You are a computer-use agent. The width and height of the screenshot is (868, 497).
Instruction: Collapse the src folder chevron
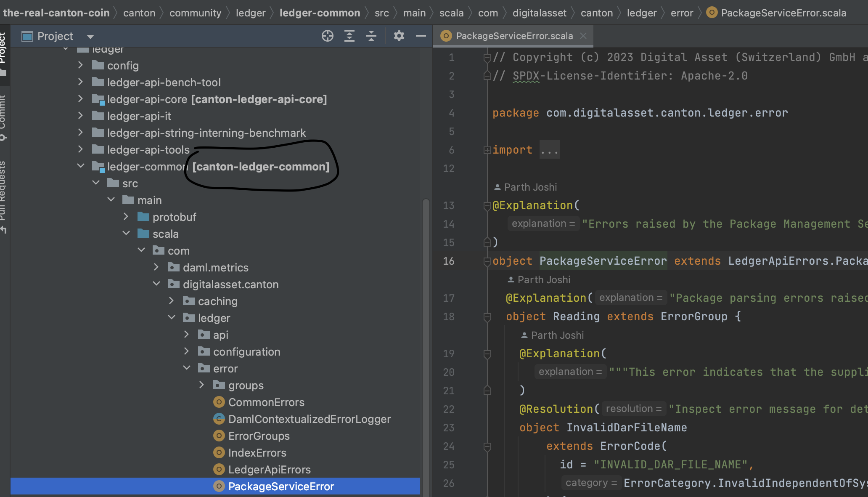96,183
